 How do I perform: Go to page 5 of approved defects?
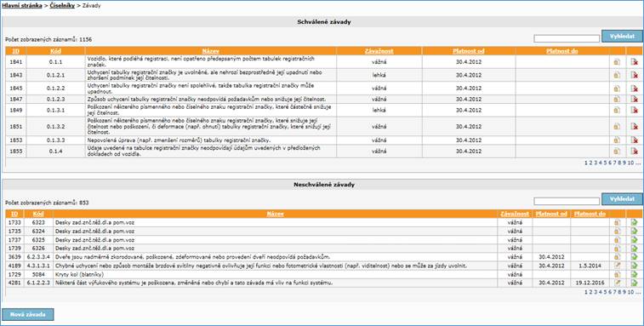point(605,163)
